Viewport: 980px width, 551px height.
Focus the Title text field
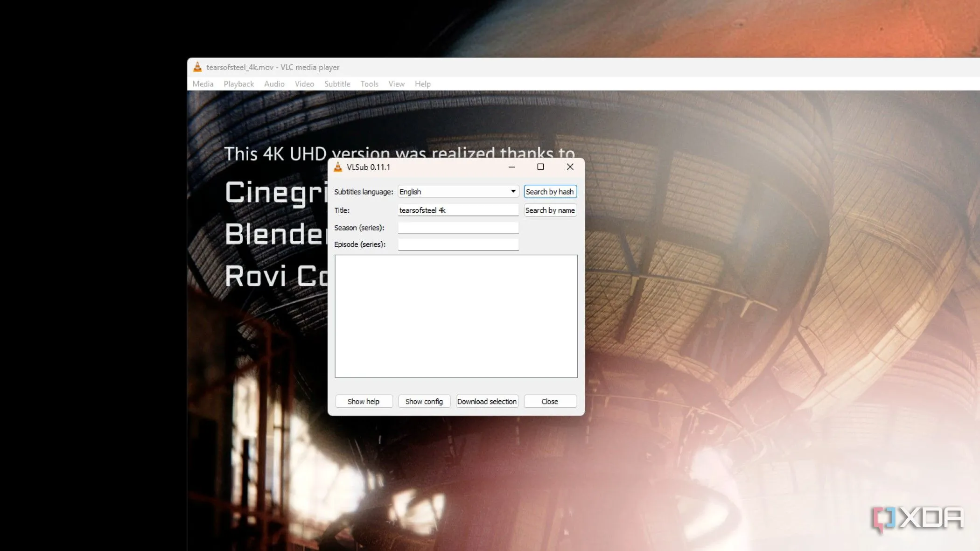coord(458,210)
